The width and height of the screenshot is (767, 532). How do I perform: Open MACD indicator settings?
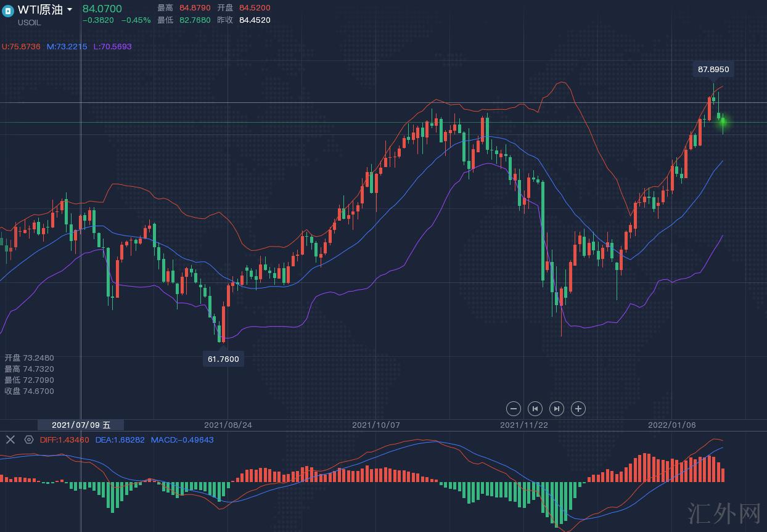point(28,440)
